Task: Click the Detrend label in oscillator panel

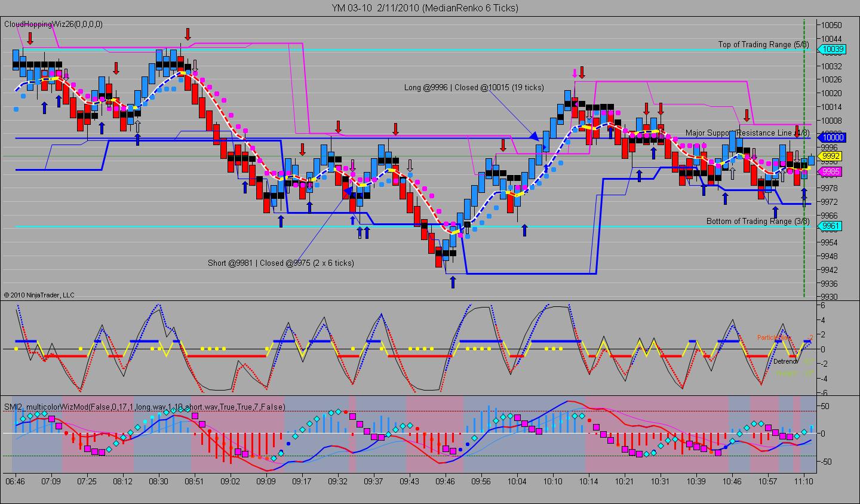Action: click(x=785, y=361)
